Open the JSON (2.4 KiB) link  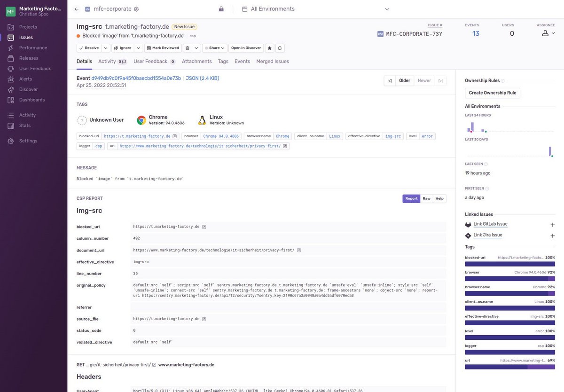202,78
